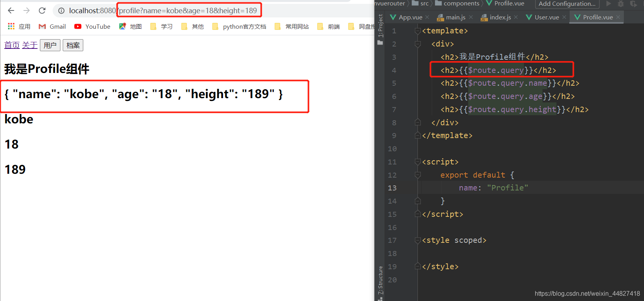Screen dimensions: 644x301
Task: Click the </style> fold marker at line 19
Action: coord(417,266)
